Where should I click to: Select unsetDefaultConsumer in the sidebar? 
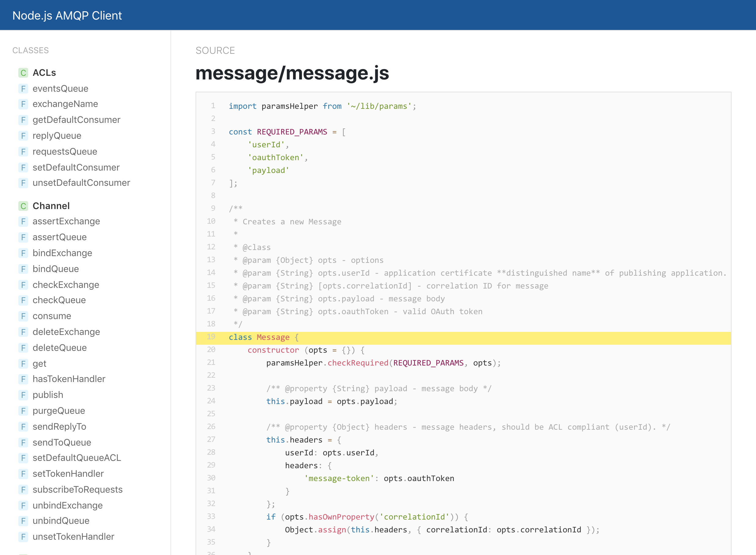[x=81, y=183]
